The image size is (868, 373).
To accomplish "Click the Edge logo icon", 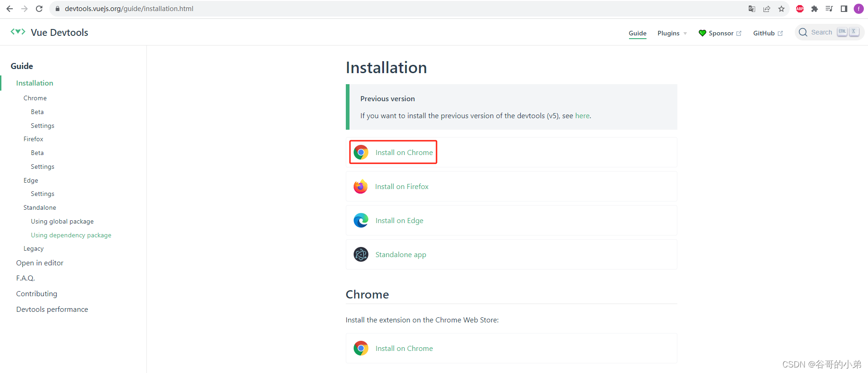I will click(361, 220).
